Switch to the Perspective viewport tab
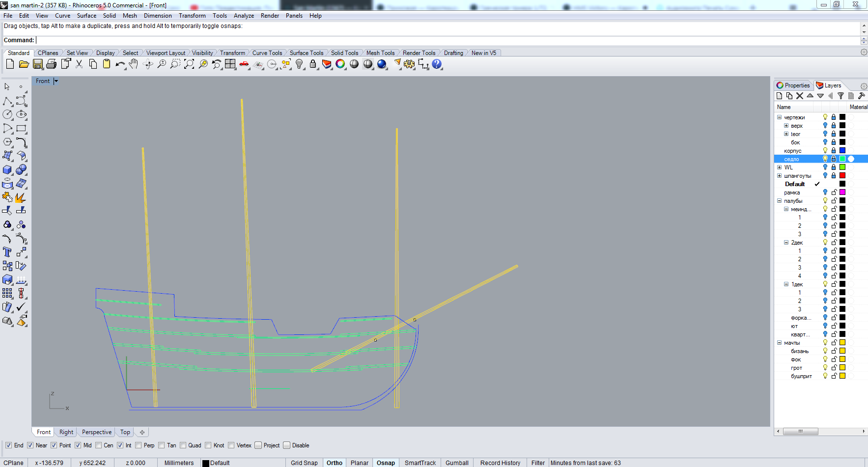The image size is (868, 467). (97, 432)
